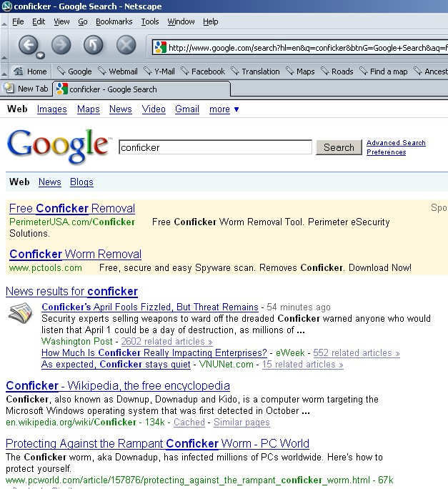This screenshot has height=489, width=448.
Task: Open the Conficker Wikipedia result
Action: click(118, 386)
